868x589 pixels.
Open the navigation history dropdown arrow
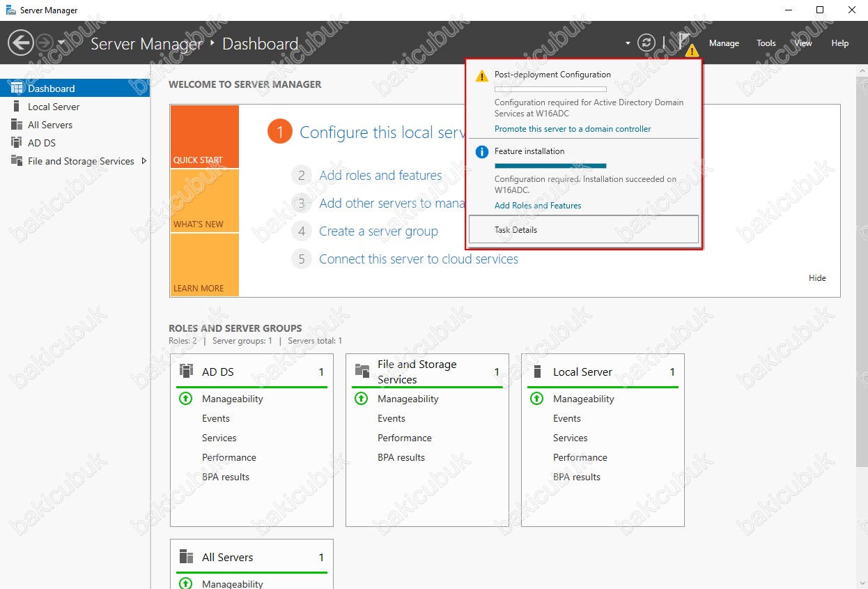coord(61,43)
